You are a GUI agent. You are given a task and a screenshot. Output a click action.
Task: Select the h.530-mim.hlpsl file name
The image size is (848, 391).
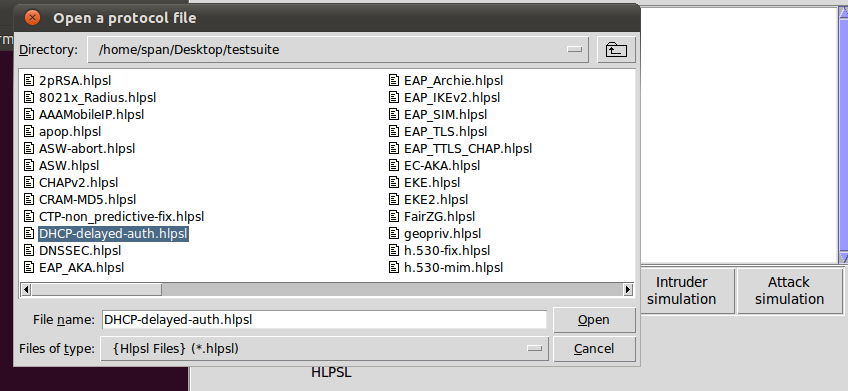453,268
